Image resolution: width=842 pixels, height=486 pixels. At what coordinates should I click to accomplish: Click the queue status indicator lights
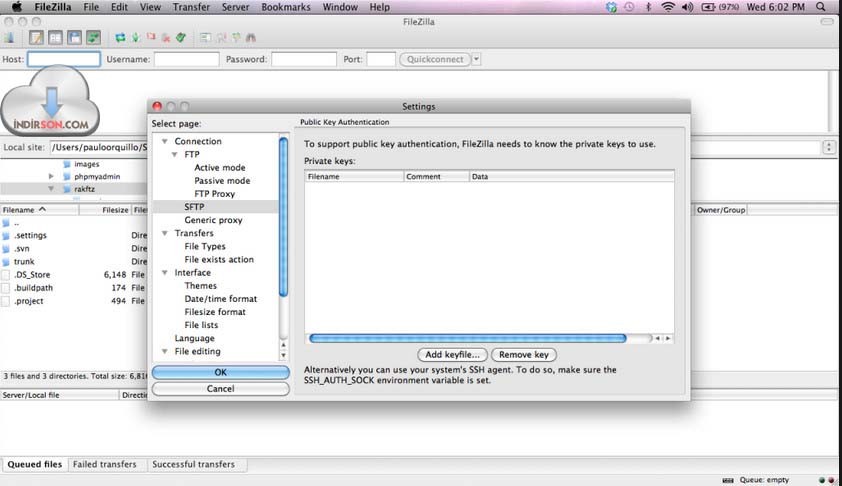point(827,480)
